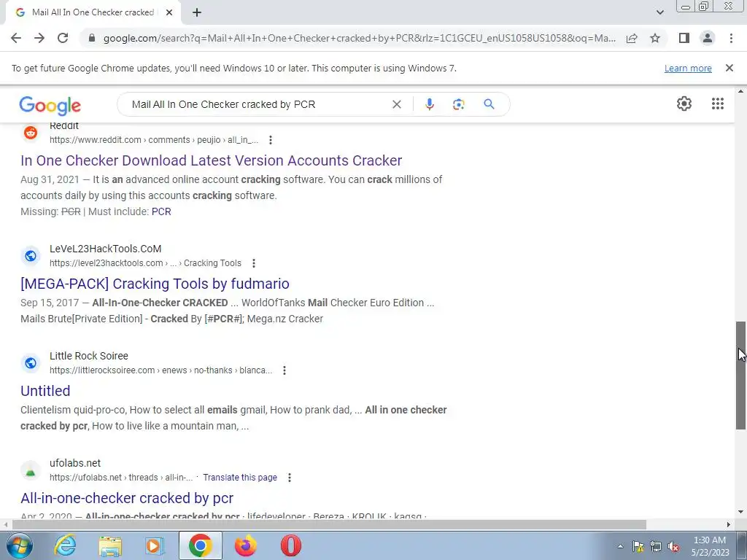This screenshot has height=560, width=747.
Task: Submit search with the magnifier icon
Action: tap(489, 104)
